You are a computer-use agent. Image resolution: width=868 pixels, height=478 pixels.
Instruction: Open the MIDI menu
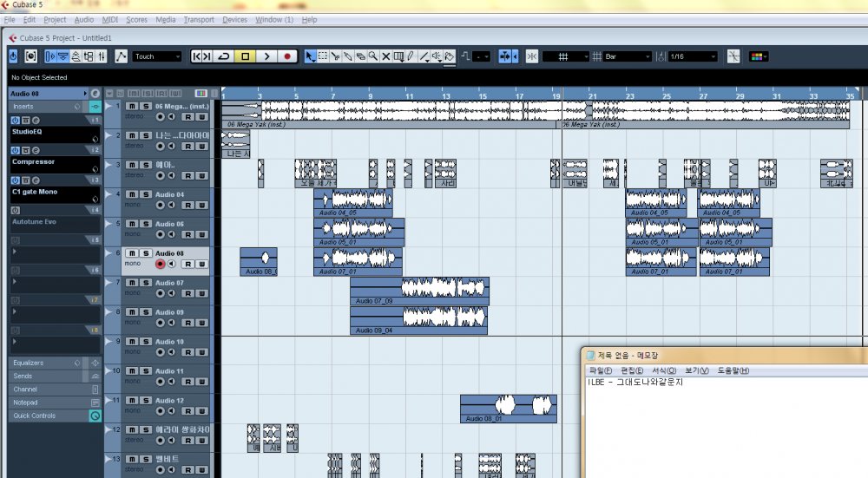(110, 19)
